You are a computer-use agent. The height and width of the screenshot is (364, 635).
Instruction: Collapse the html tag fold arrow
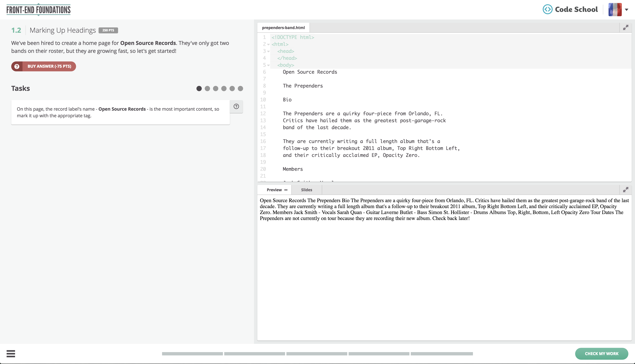[268, 44]
